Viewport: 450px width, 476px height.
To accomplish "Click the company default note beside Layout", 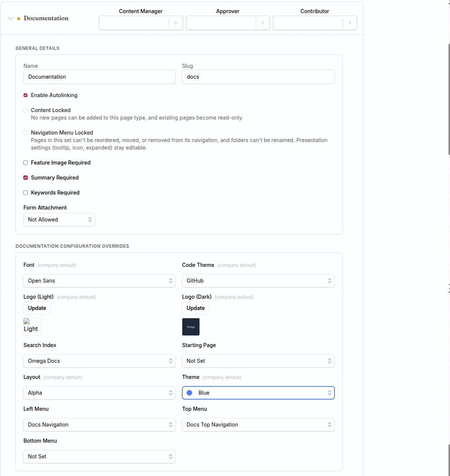I will click(x=63, y=377).
